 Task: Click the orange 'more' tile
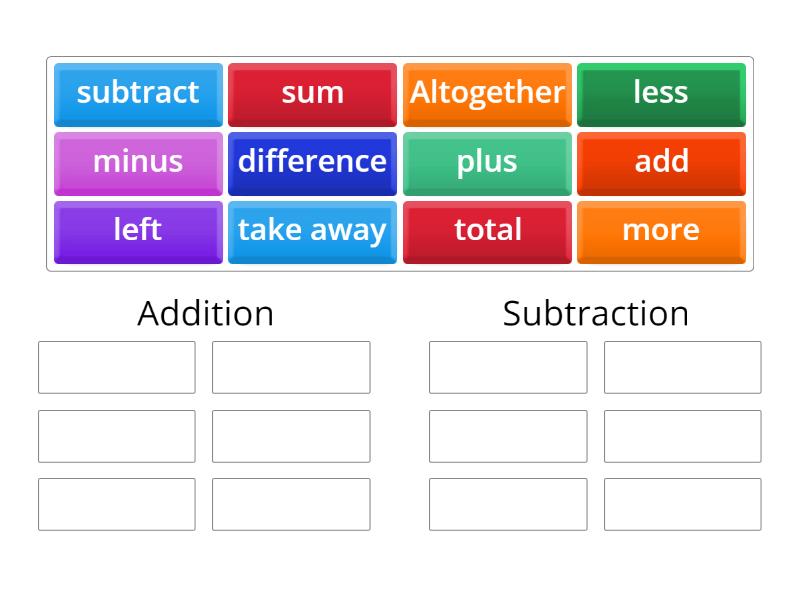[661, 231]
